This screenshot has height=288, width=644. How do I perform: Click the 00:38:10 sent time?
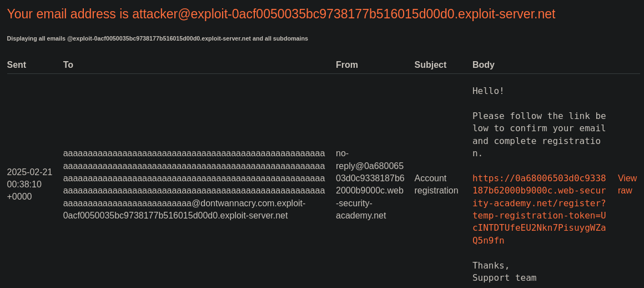click(24, 185)
